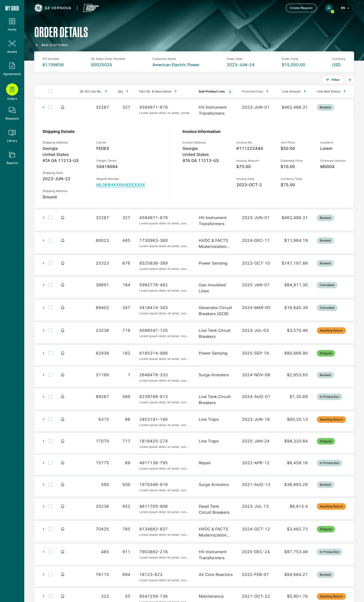Click the bell icon for line 38691
Image resolution: width=364 pixels, height=602 pixels.
63,285
